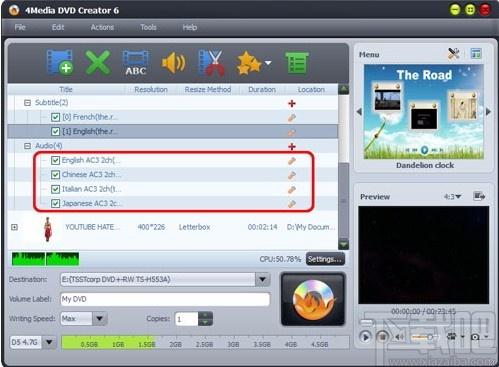
Task: Expand the YOUTUBE HATE video row
Action: (x=14, y=227)
